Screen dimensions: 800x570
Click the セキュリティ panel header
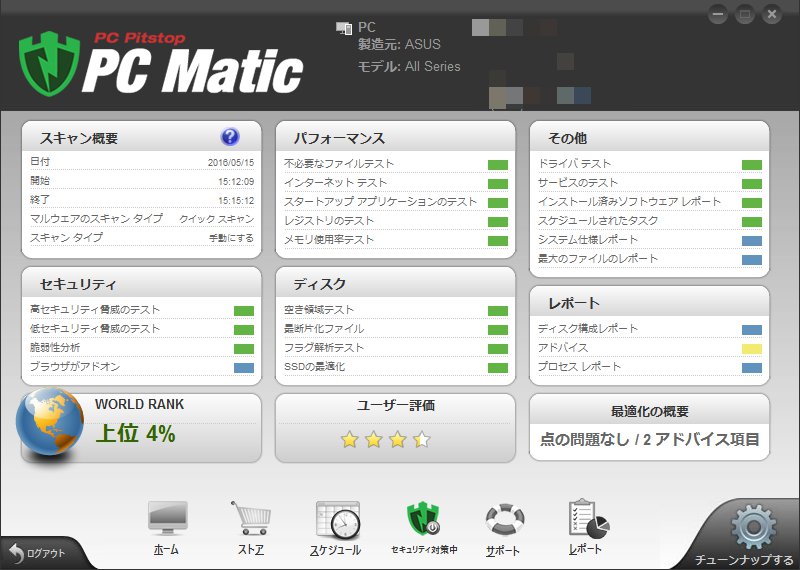(141, 283)
